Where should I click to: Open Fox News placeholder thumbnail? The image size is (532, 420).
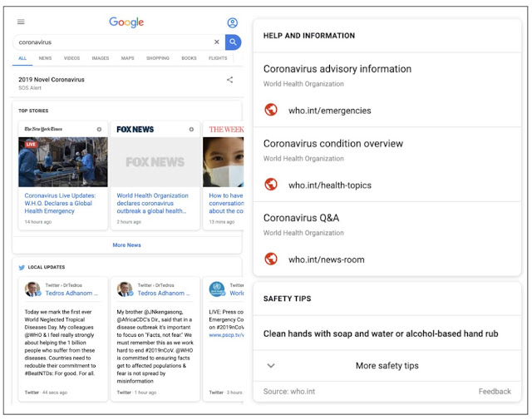tap(155, 162)
